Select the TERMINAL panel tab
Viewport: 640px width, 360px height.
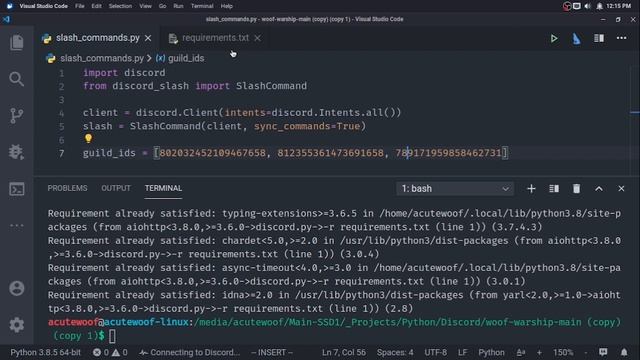click(163, 188)
